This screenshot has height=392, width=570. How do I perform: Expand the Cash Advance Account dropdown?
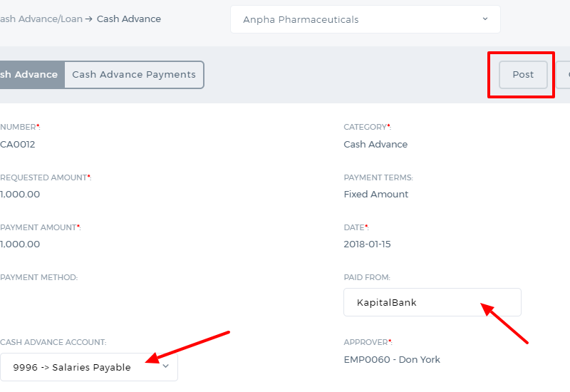point(88,367)
